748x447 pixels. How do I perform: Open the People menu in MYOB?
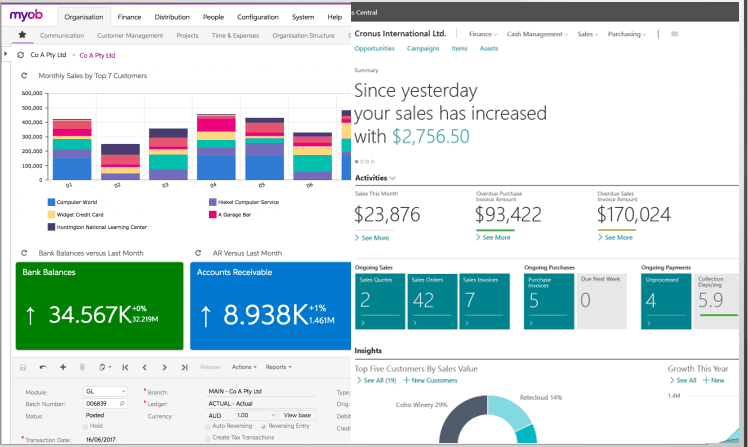(x=213, y=17)
